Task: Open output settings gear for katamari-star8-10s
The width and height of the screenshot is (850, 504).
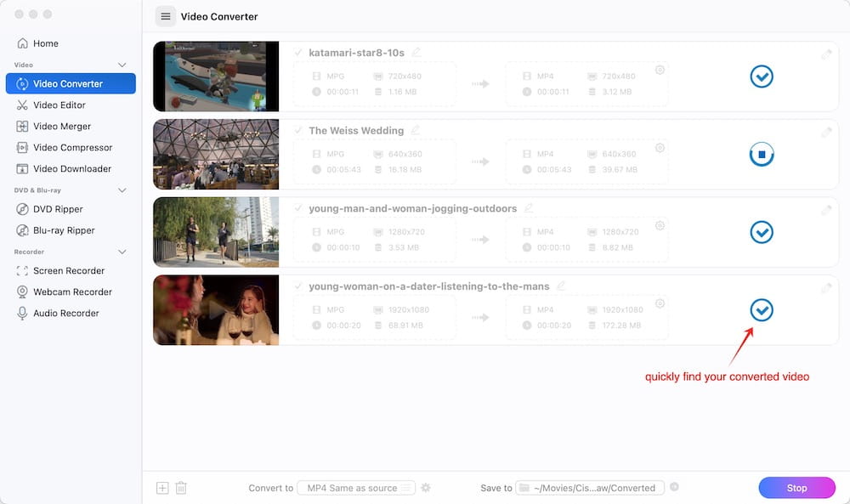Action: point(660,70)
